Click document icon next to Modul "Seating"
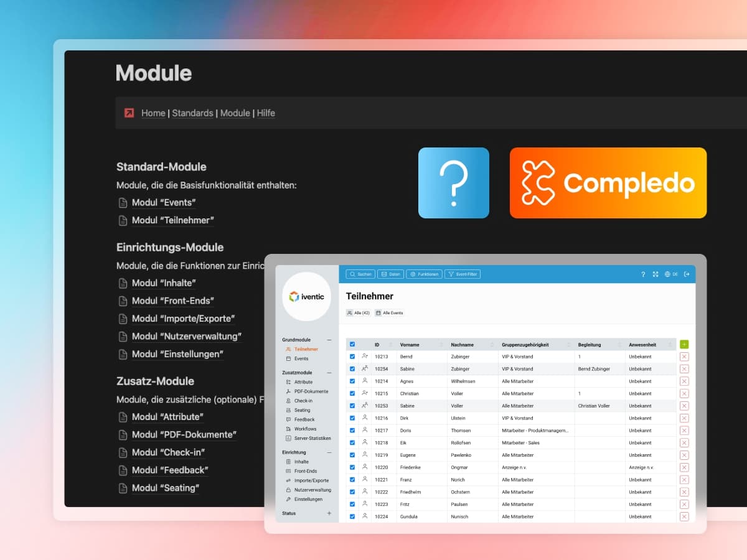Screen dimensions: 747x560 (x=123, y=488)
